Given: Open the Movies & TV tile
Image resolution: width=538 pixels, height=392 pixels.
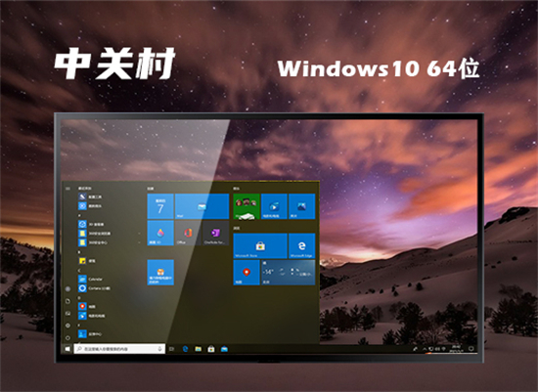Looking at the screenshot, I should click(x=274, y=206).
